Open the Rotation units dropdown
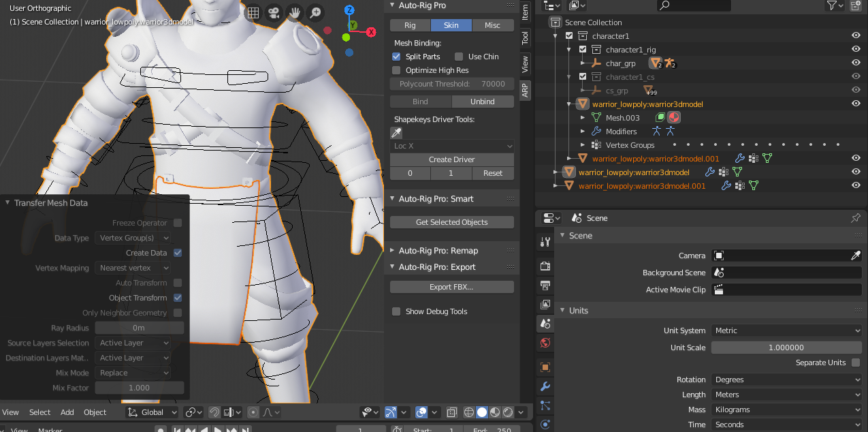This screenshot has height=432, width=868. (x=787, y=380)
